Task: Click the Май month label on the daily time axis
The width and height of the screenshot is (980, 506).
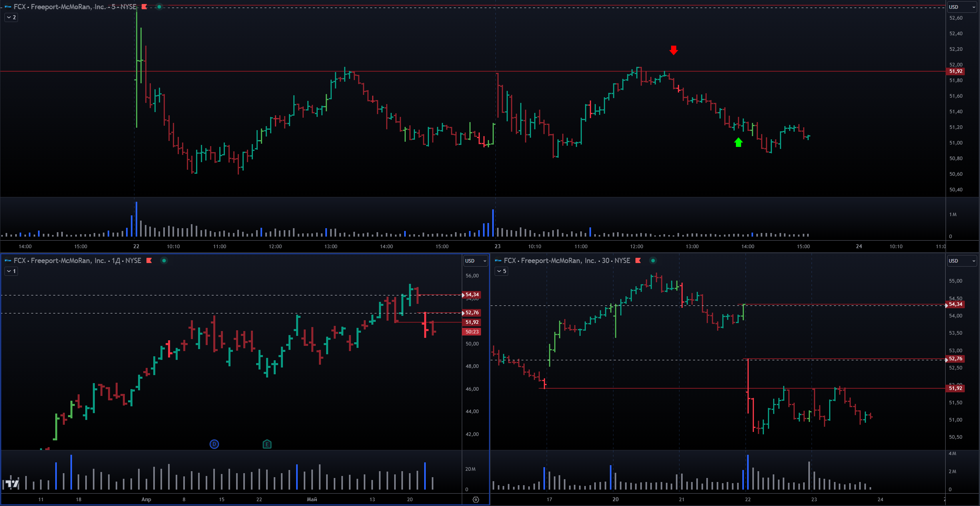Action: pos(312,500)
